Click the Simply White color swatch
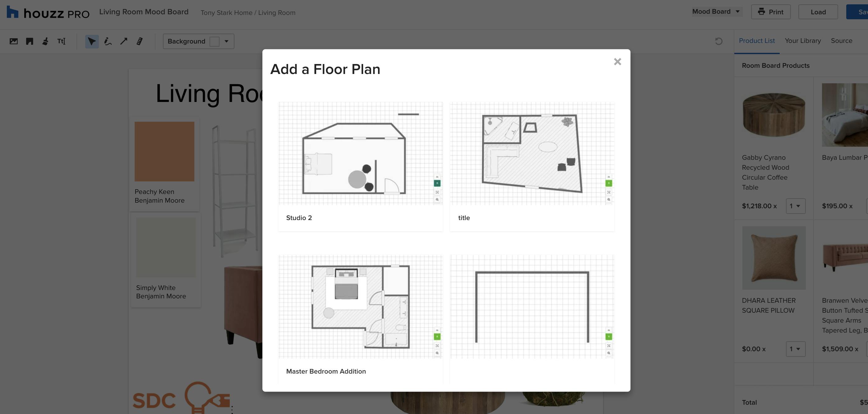 [166, 247]
